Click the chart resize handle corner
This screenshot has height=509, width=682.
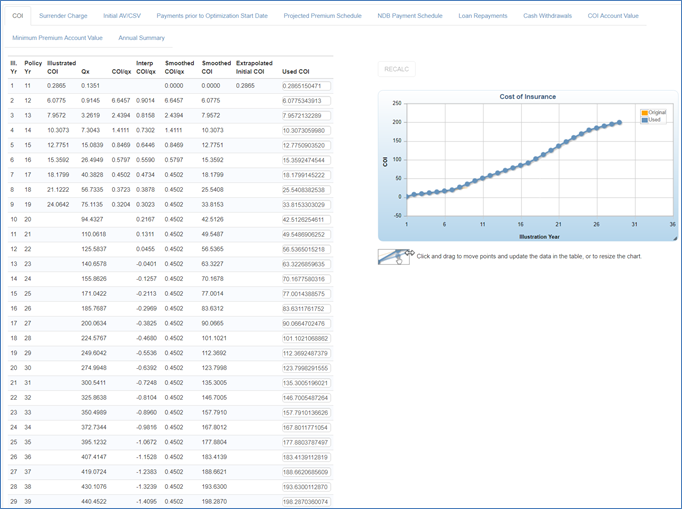[673, 238]
